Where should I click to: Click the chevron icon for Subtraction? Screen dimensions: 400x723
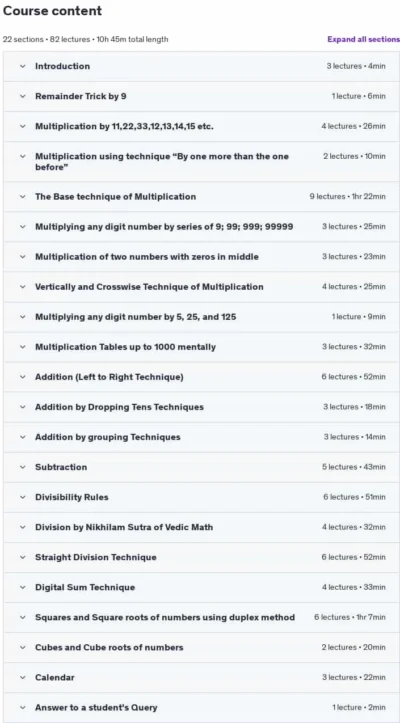pos(23,467)
